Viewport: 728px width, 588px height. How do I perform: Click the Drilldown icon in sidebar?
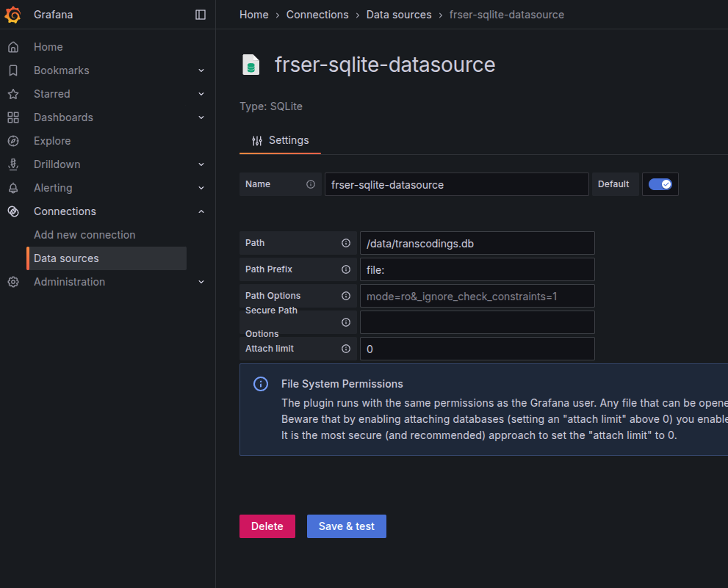pyautogui.click(x=13, y=164)
